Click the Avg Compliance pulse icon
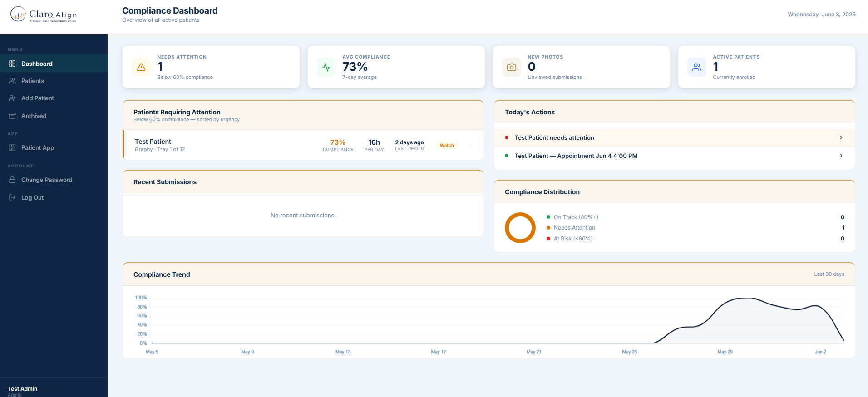Screen dimensions: 868x397 click(x=326, y=67)
